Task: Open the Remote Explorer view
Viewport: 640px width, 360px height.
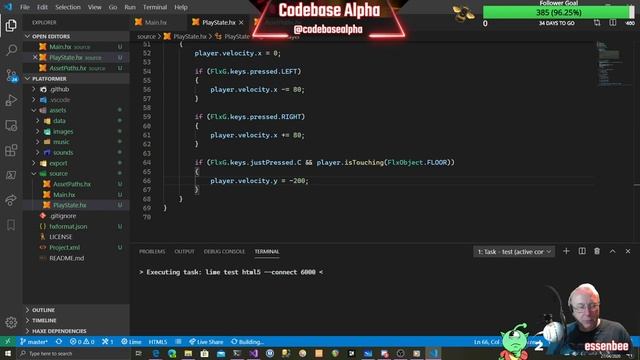Action: (11, 125)
